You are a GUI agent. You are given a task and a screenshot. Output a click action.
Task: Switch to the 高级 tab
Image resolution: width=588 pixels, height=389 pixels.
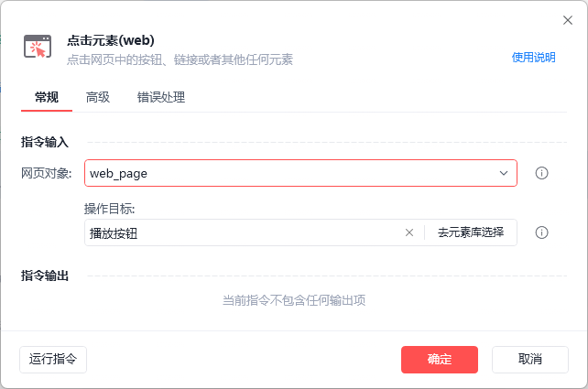click(x=98, y=97)
